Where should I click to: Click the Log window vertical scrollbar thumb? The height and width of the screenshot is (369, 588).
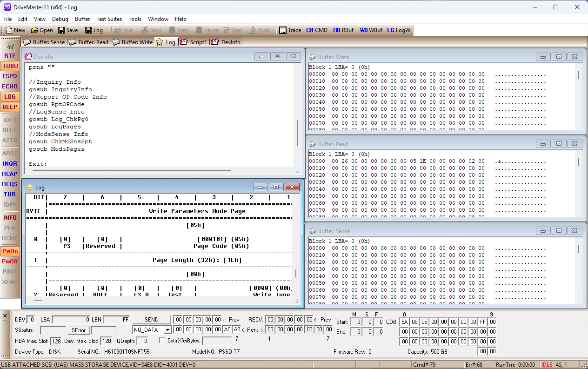296,273
